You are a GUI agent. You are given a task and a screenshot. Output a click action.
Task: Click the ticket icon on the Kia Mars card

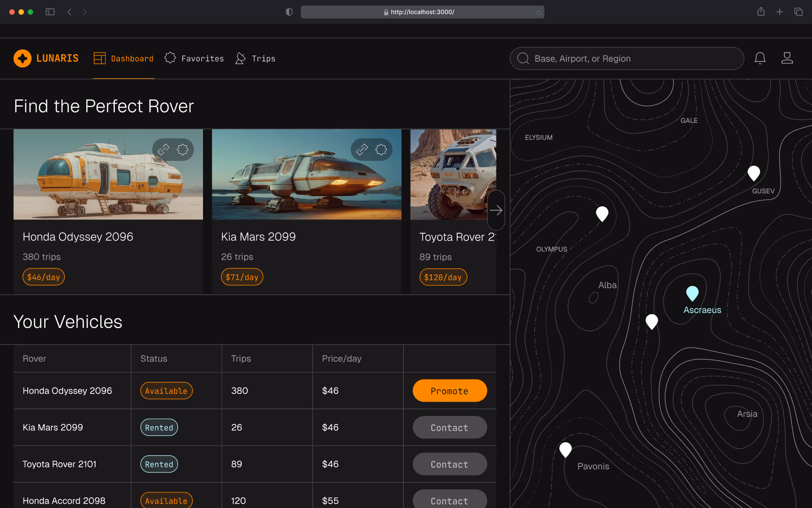click(x=362, y=150)
